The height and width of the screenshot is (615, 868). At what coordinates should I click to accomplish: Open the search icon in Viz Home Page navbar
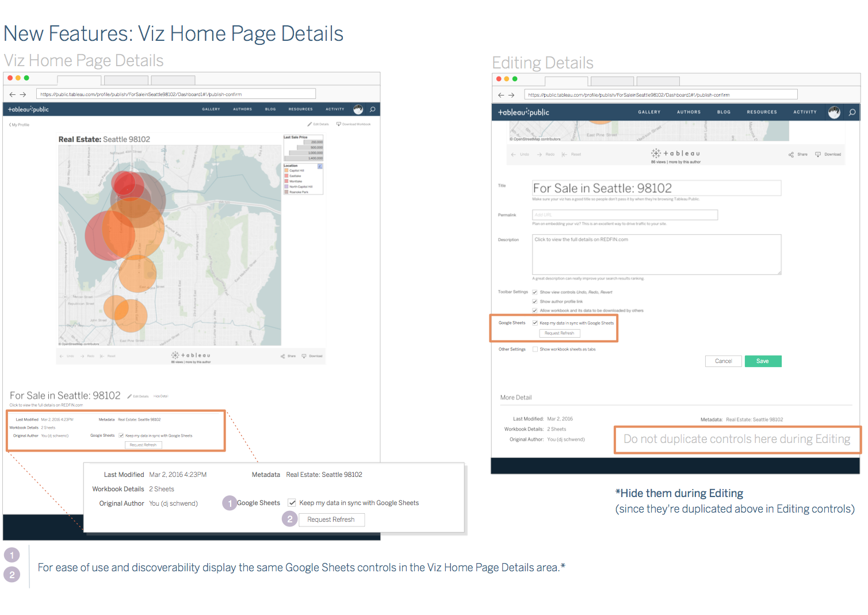372,109
